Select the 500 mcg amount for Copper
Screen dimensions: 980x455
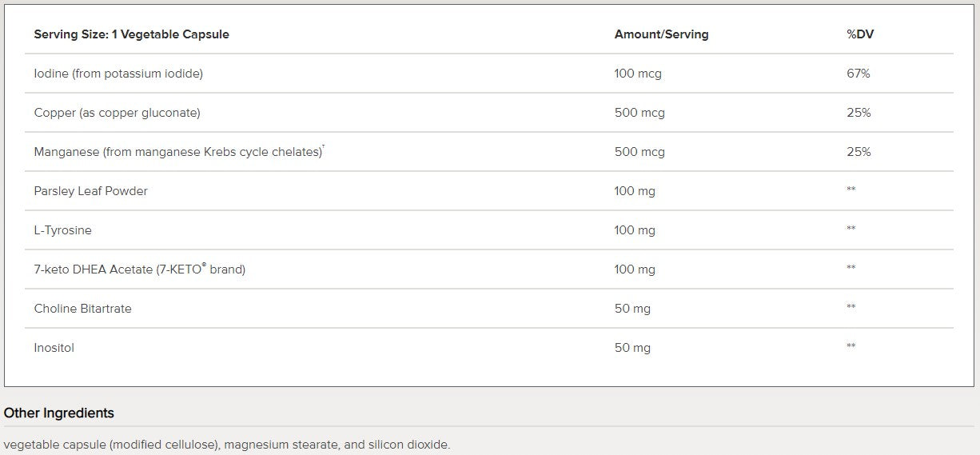click(639, 113)
